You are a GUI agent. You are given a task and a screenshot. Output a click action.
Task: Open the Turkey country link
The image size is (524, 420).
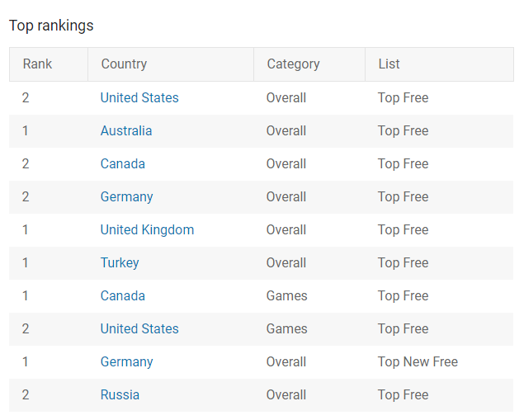pos(120,262)
